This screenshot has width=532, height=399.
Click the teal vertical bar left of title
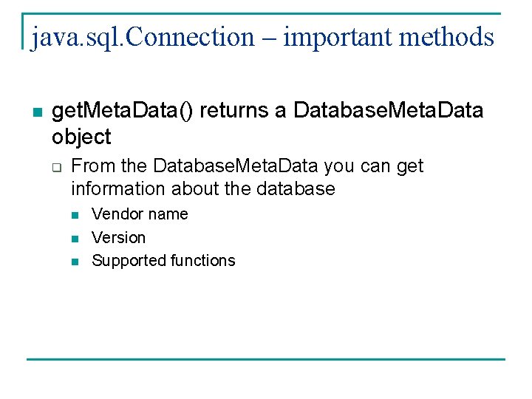point(23,31)
